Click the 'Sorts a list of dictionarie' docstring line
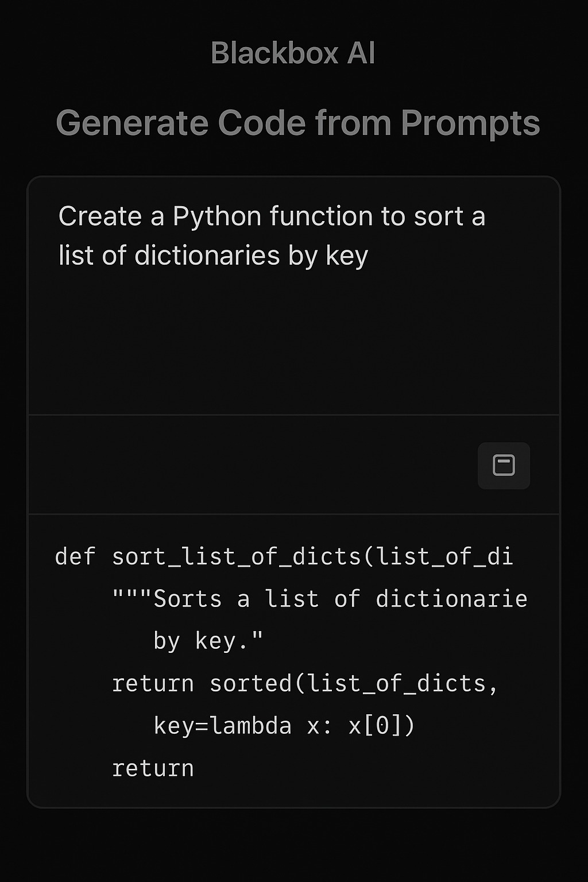Image resolution: width=588 pixels, height=882 pixels. pyautogui.click(x=319, y=599)
